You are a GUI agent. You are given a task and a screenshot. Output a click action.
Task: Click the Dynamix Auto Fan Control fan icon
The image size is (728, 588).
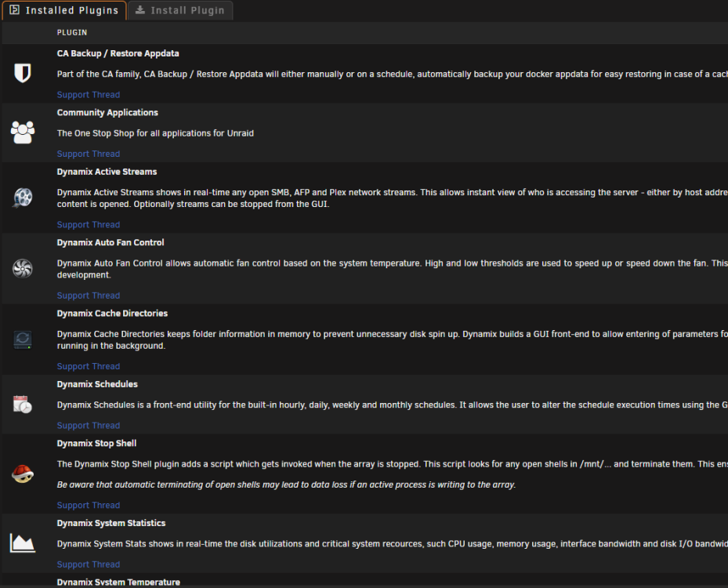[x=22, y=268]
